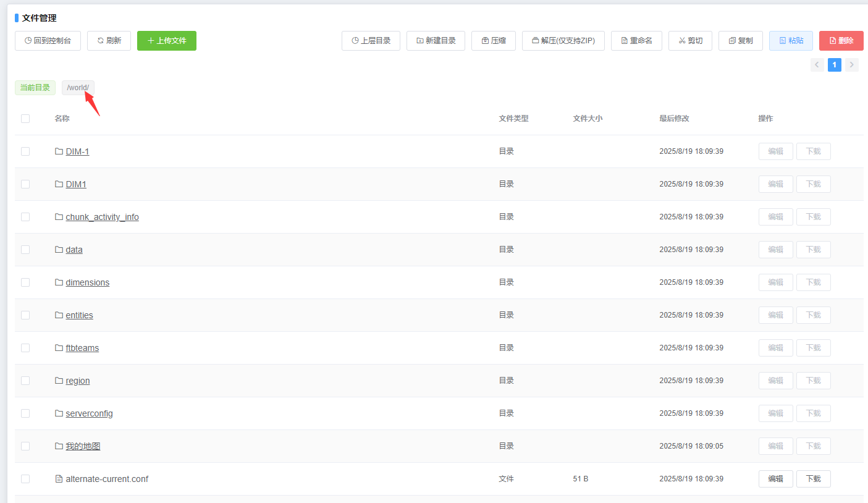Go to next page with right chevron

pyautogui.click(x=851, y=65)
